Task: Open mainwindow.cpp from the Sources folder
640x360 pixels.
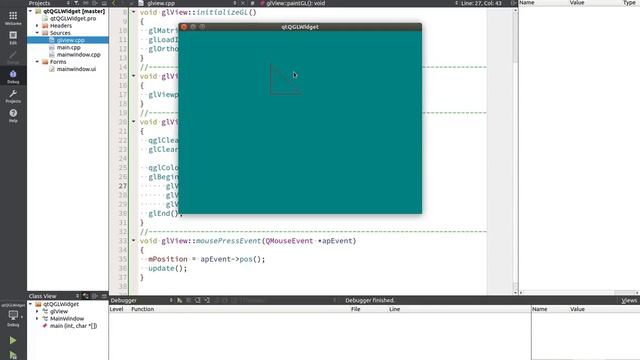Action: [78, 55]
